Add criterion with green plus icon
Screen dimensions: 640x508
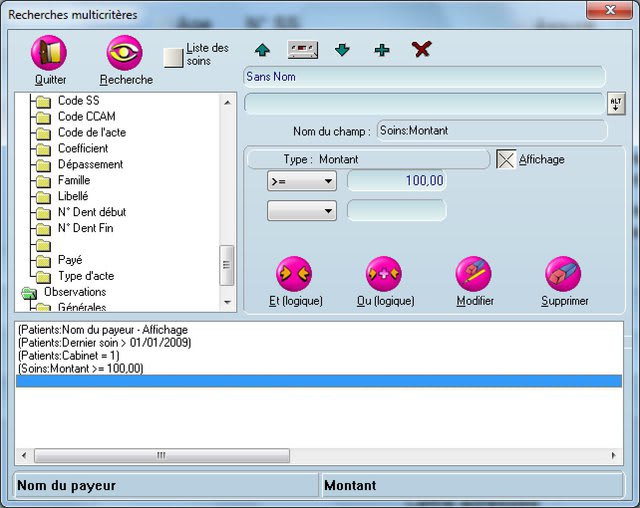tap(382, 50)
